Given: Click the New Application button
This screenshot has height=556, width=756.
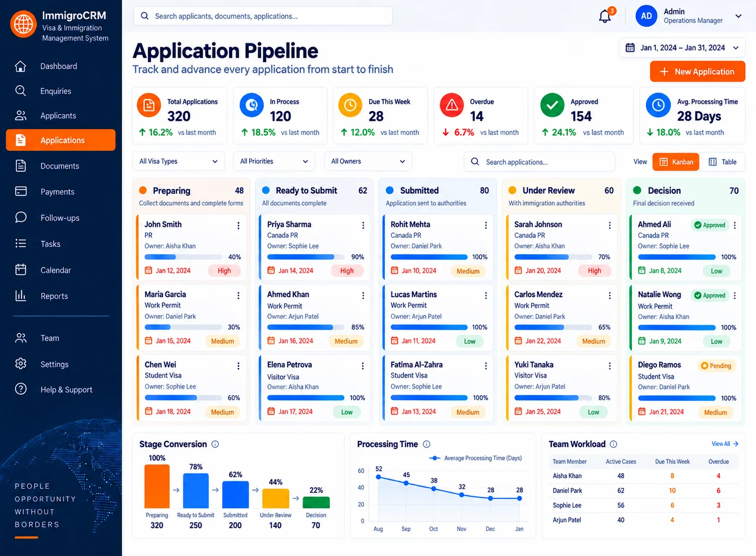Looking at the screenshot, I should (x=698, y=71).
